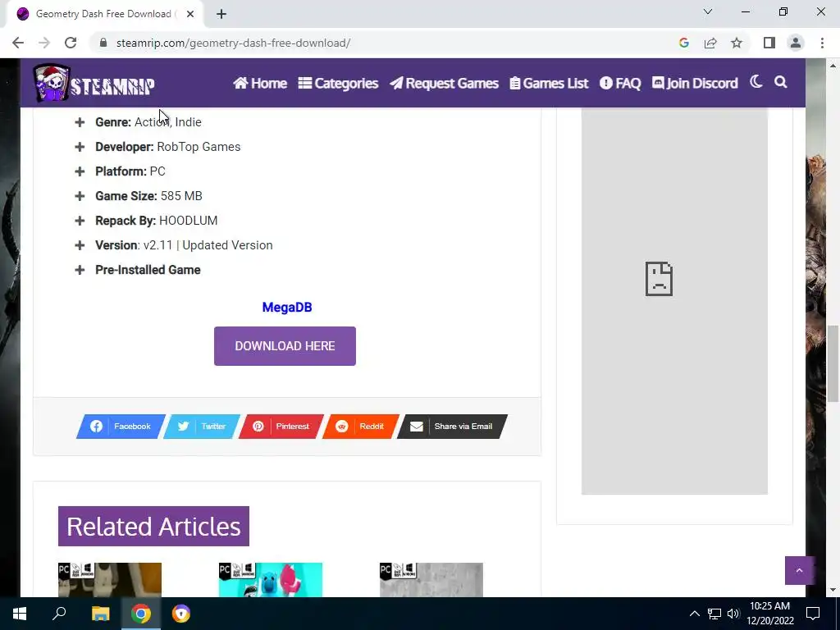Click the plus icon beside Game Size
Viewport: 840px width, 630px height.
(x=80, y=196)
